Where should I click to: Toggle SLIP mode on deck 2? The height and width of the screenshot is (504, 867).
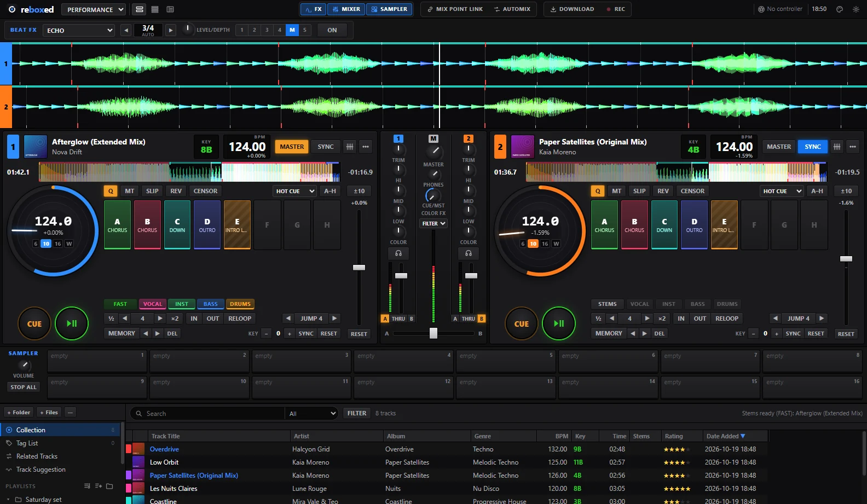coord(639,191)
